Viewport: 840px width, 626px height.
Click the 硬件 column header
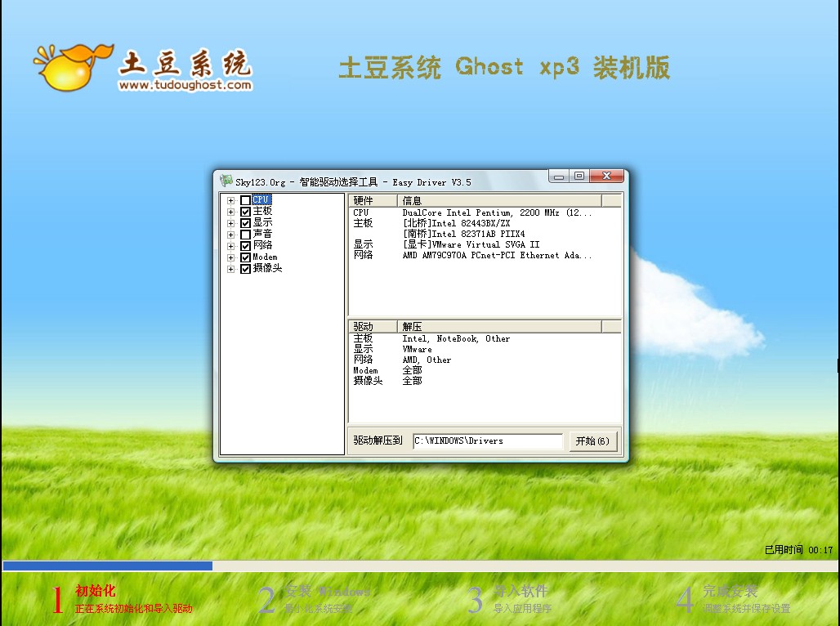point(373,200)
